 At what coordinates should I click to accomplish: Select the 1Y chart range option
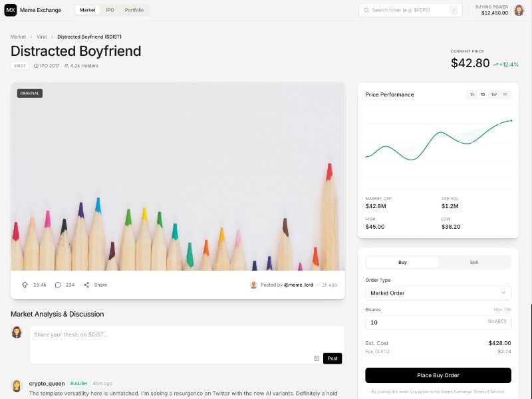(505, 94)
